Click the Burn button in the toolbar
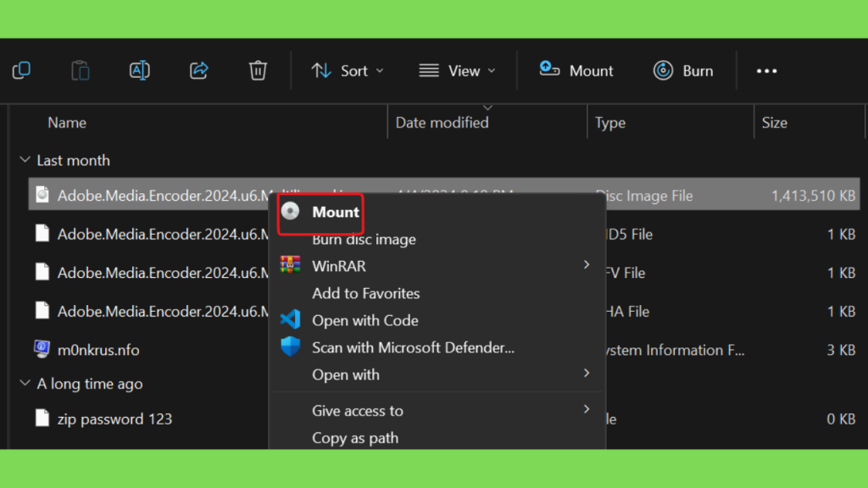868x488 pixels. click(683, 71)
